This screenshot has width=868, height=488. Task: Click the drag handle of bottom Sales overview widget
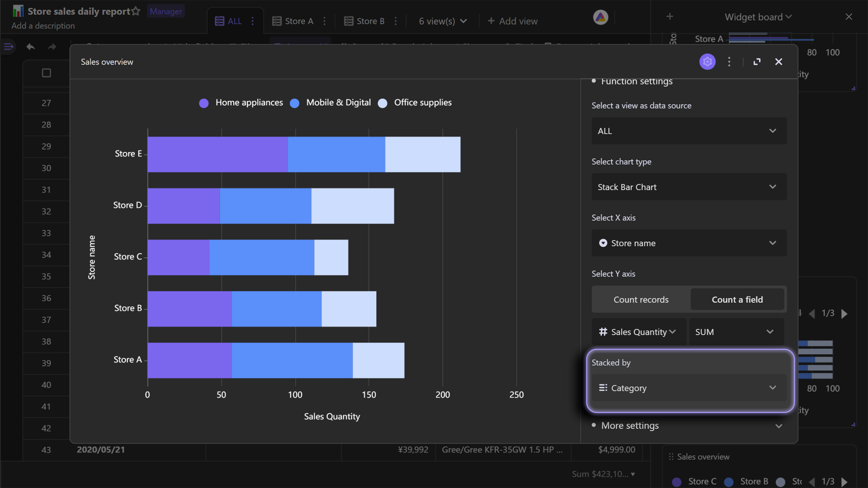tap(671, 457)
